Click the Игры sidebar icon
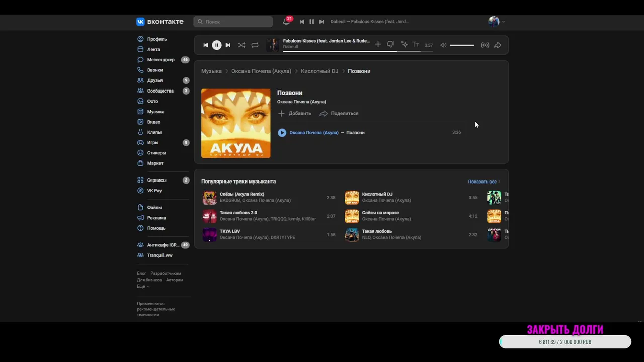The height and width of the screenshot is (362, 644). coord(141,143)
